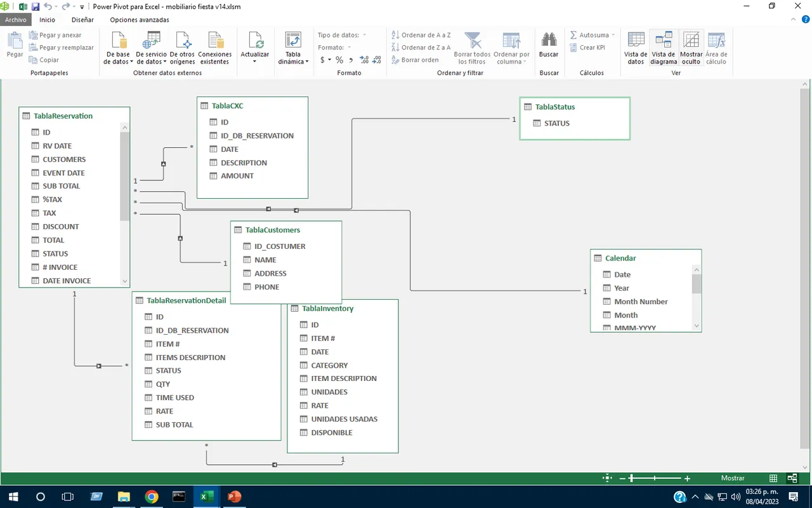Screen dimensions: 812x508
Task: Save with the quick access save icon
Action: point(36,6)
